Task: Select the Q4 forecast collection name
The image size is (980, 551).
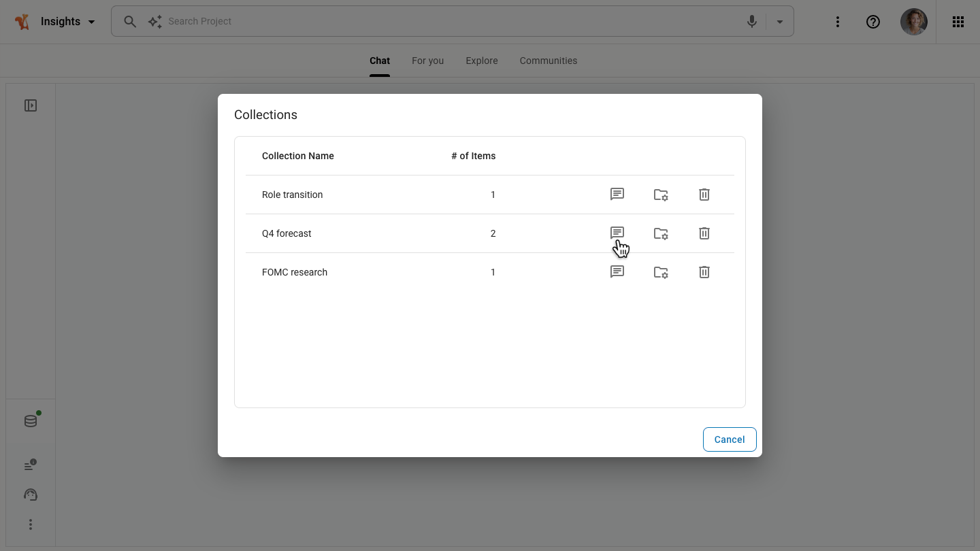Action: tap(287, 233)
